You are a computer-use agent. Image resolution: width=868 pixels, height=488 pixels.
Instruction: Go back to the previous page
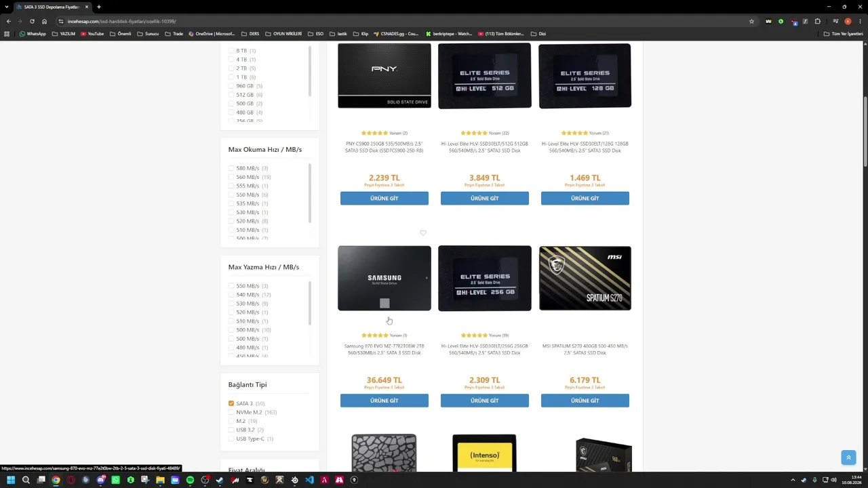(9, 21)
